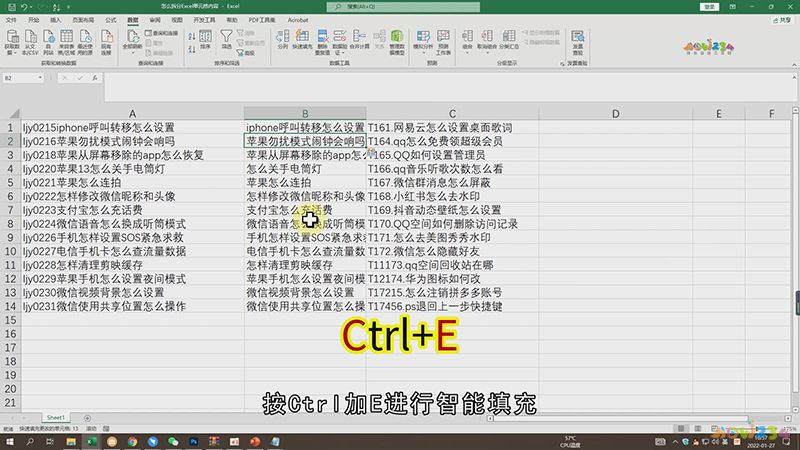Click the Sign in (登录) button
The width and height of the screenshot is (800, 450).
tap(710, 7)
